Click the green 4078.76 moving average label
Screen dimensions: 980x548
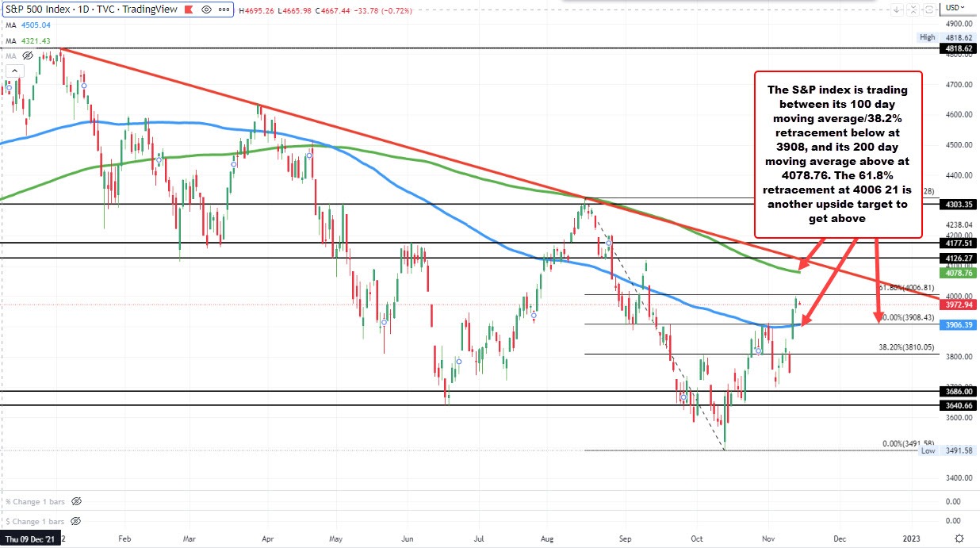[959, 273]
